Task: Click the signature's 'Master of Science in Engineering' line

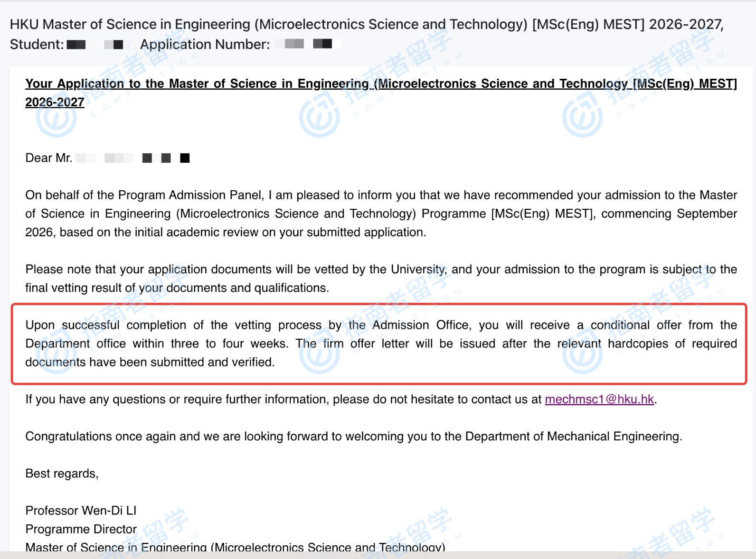Action: (235, 547)
